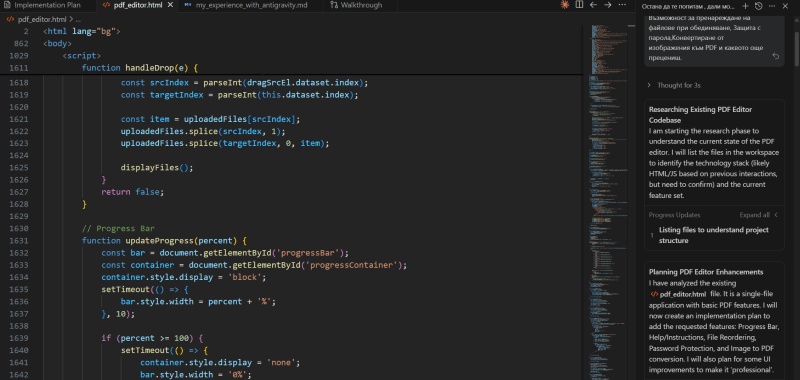Screen dimensions: 800x380
Task: Open chat panel more options ellipsis
Action: click(771, 6)
